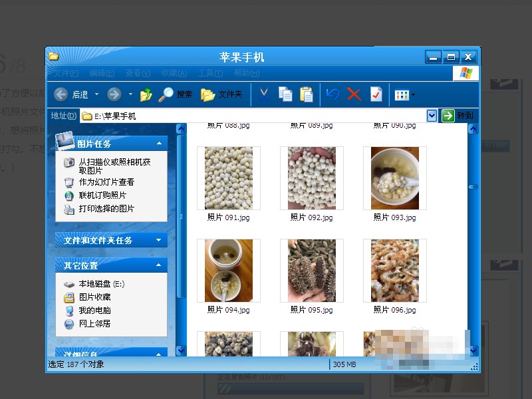The image size is (532, 399).
Task: Toggle the Folders (文件夹) pane
Action: coord(221,94)
